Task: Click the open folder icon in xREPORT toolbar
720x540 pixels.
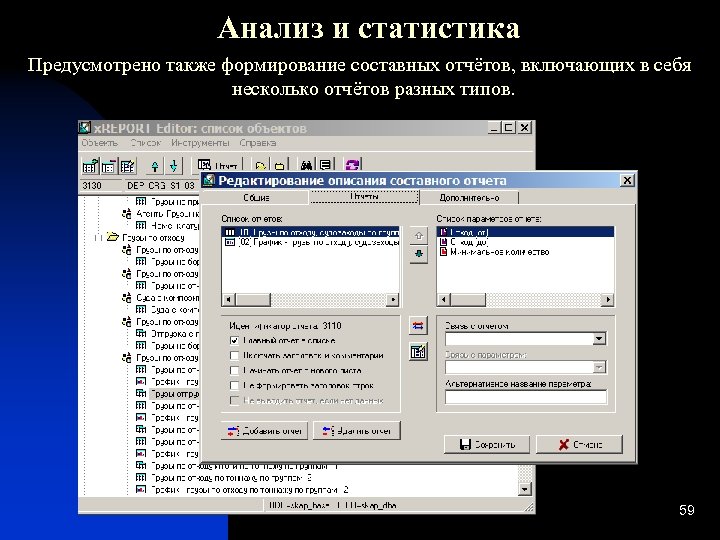Action: point(261,166)
